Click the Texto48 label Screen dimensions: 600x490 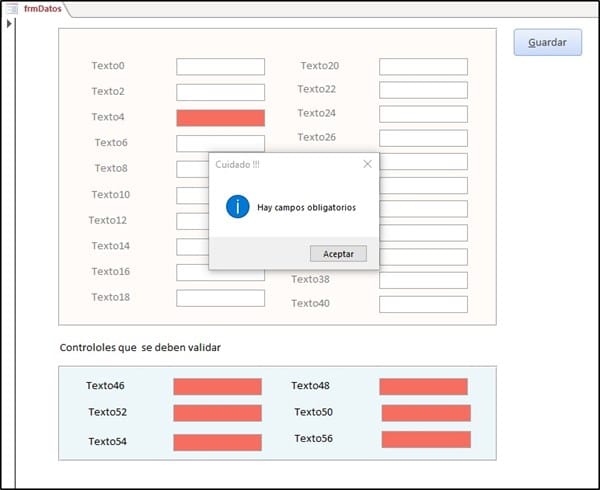point(310,385)
